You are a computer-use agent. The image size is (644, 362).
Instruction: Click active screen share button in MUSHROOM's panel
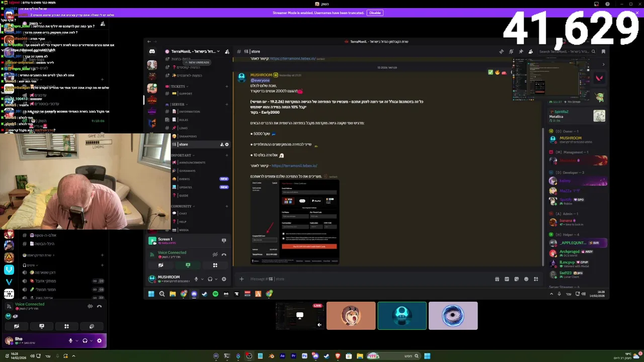pos(188,265)
